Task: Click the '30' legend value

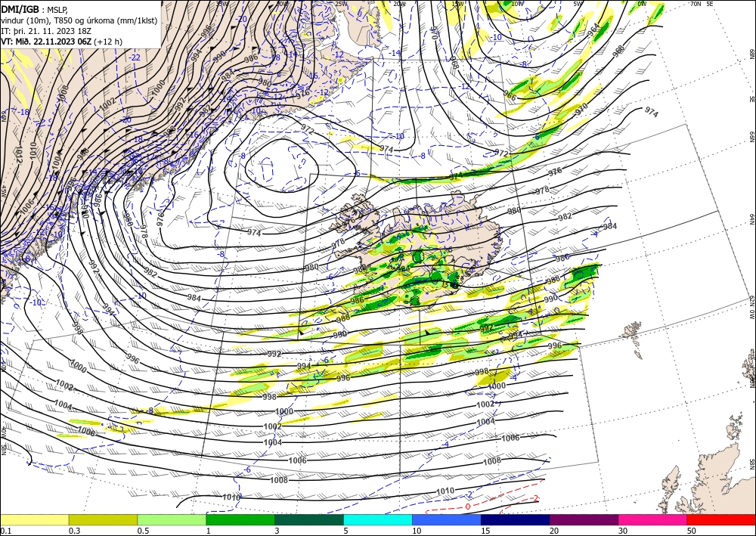Action: click(x=623, y=531)
